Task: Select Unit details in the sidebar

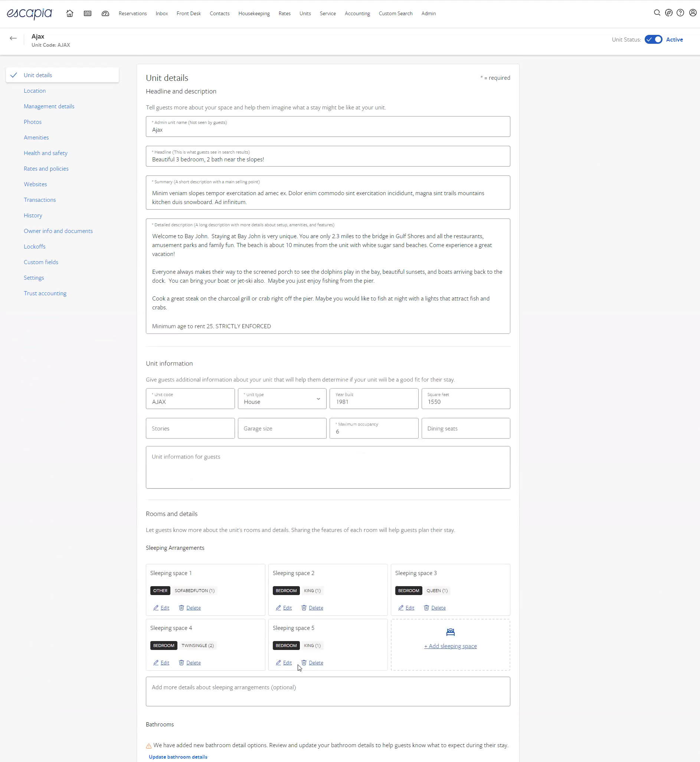Action: pos(62,75)
